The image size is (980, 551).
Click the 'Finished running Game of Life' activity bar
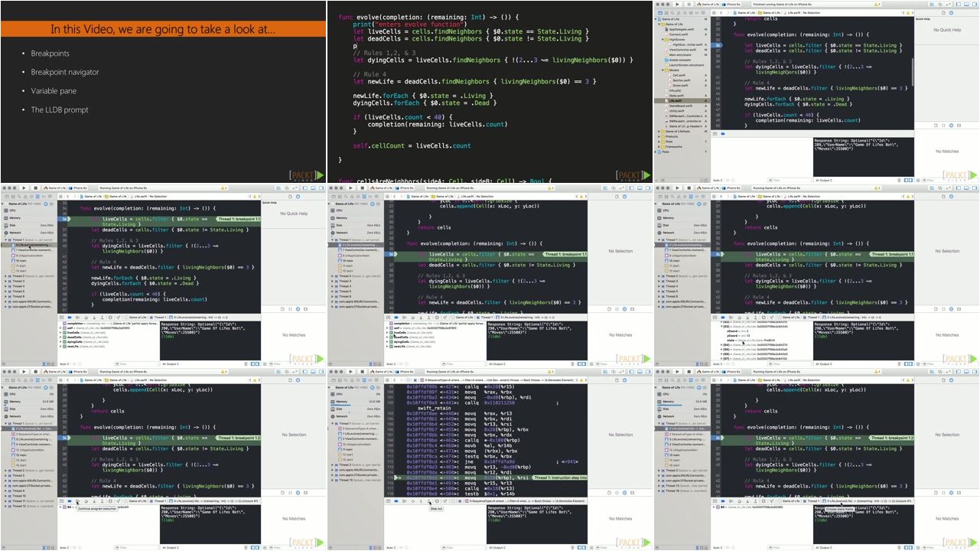tap(815, 5)
